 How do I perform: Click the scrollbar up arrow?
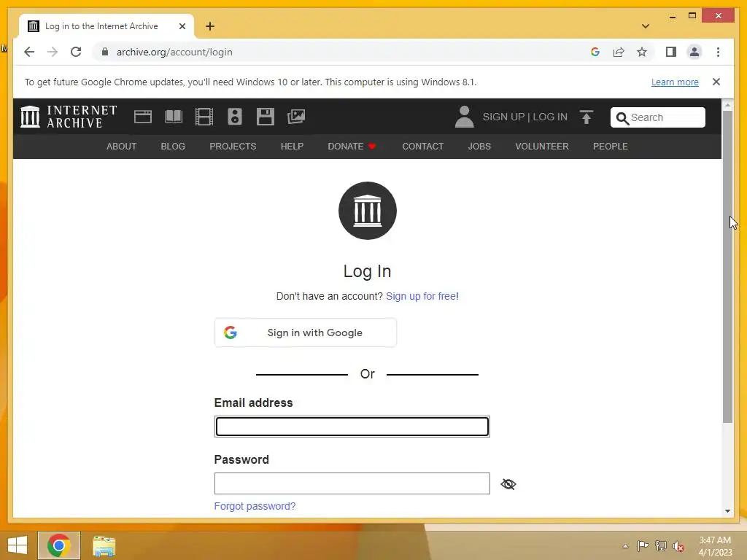tap(727, 104)
